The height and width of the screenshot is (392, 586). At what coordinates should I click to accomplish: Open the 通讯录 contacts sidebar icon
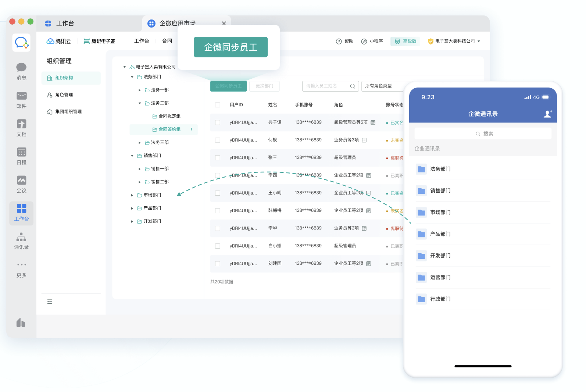point(21,237)
